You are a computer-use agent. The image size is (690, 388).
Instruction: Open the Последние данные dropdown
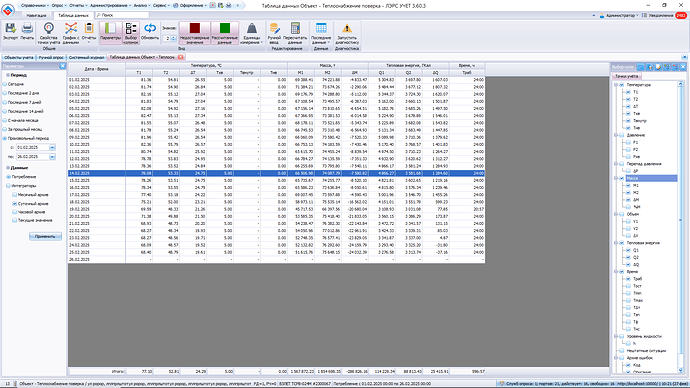[x=321, y=33]
